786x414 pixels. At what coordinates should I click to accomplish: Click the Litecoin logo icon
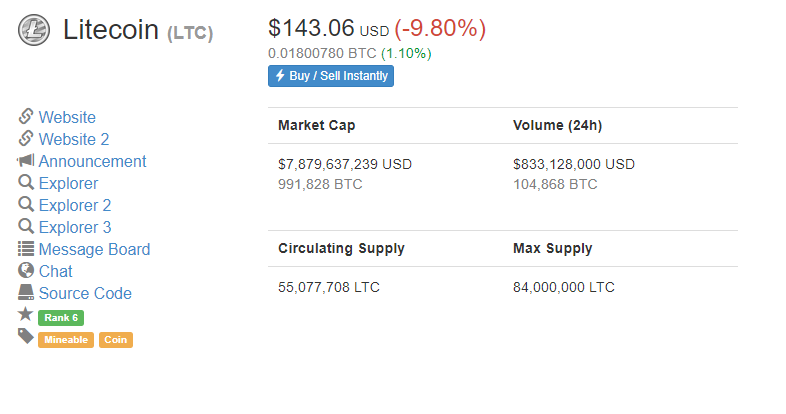34,30
